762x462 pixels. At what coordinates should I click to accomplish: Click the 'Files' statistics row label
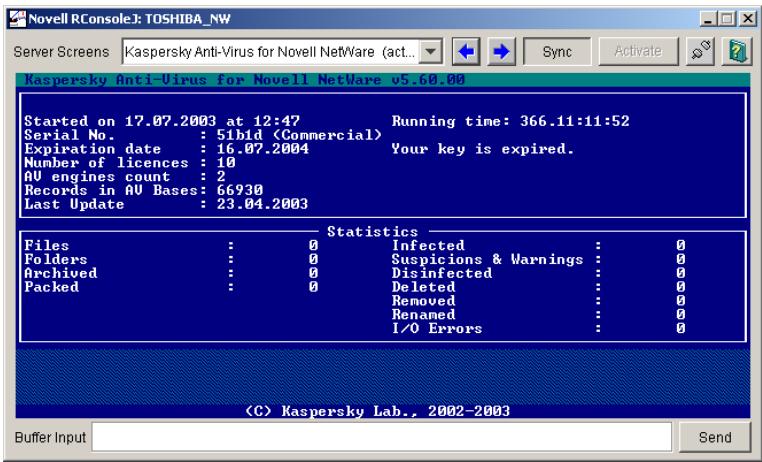click(47, 245)
